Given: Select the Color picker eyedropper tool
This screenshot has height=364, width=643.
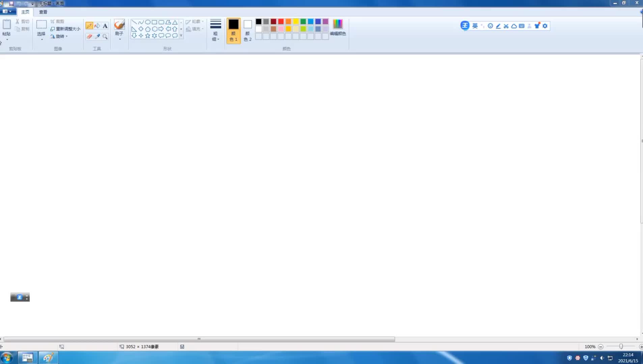Looking at the screenshot, I should pos(97,36).
